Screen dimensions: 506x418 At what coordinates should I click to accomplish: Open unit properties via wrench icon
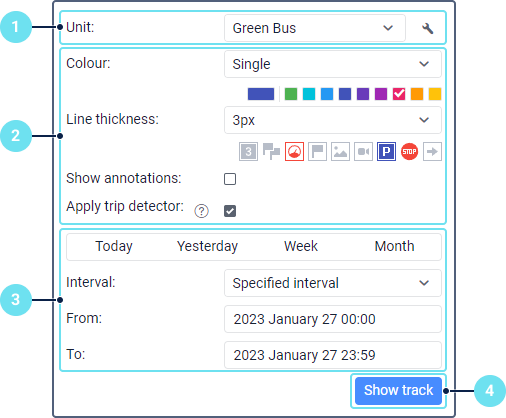click(427, 28)
